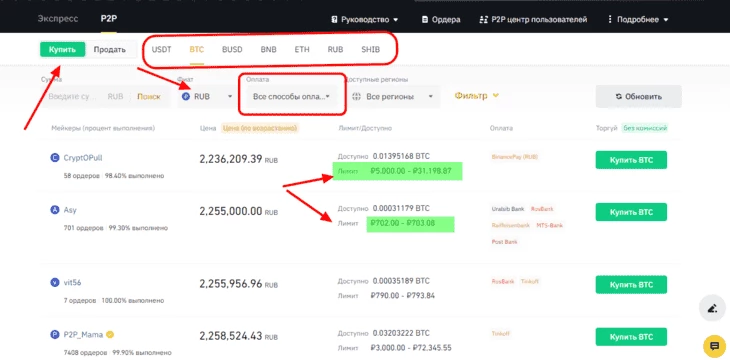Image resolution: width=730 pixels, height=360 pixels.
Task: Open the Экспресс tab
Action: (58, 19)
